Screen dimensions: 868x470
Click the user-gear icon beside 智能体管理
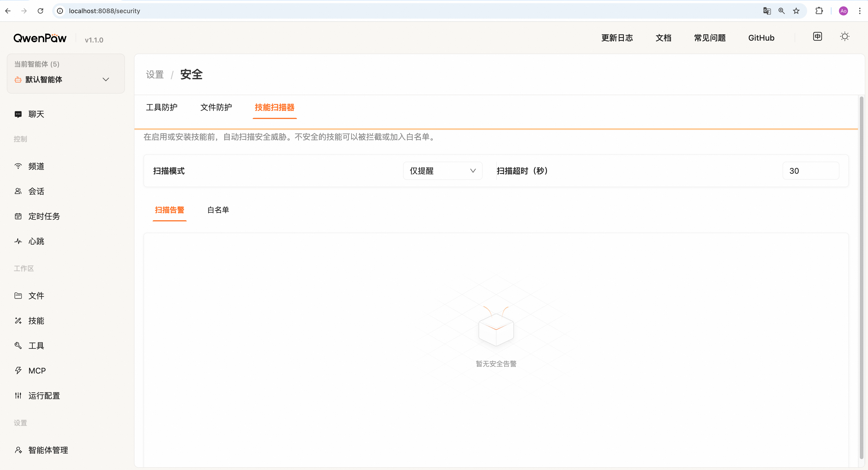tap(18, 450)
